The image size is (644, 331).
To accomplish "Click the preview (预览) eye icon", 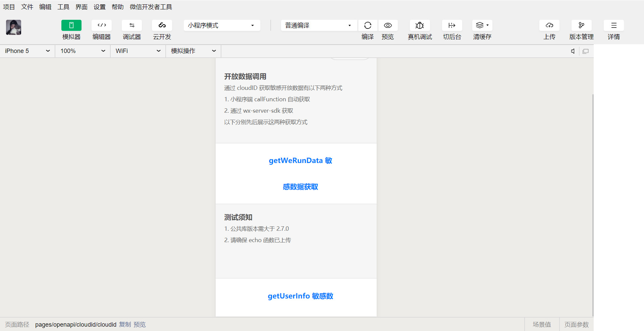I will (x=388, y=25).
